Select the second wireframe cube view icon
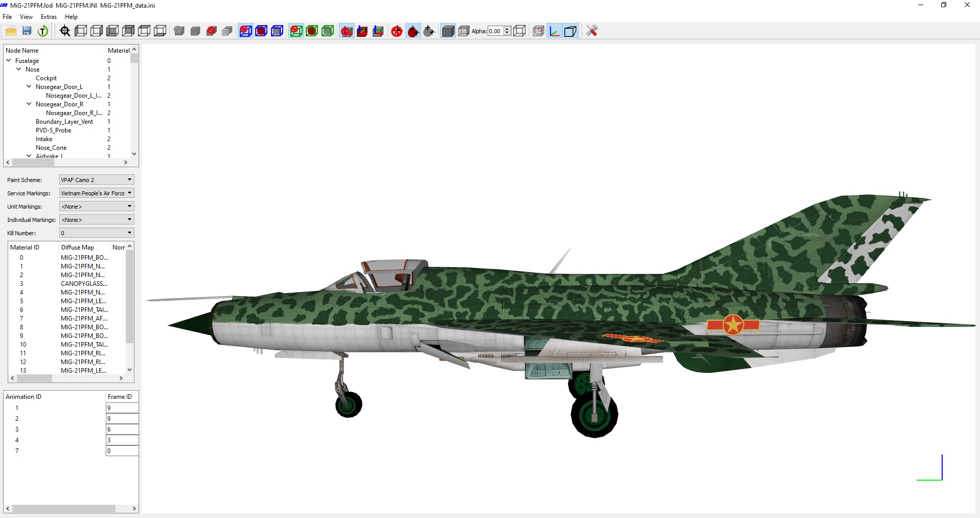The image size is (980, 518). coord(97,31)
